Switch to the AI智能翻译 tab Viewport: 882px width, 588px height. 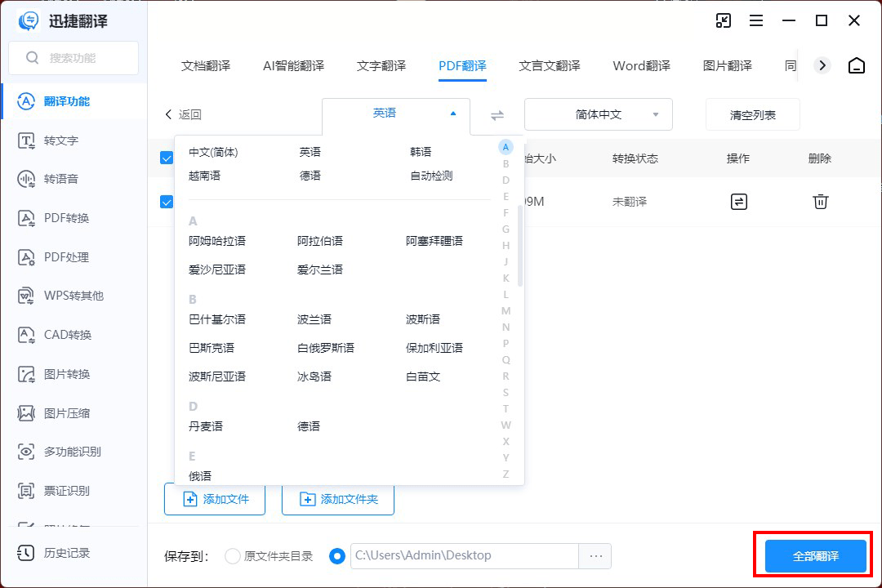(x=294, y=66)
